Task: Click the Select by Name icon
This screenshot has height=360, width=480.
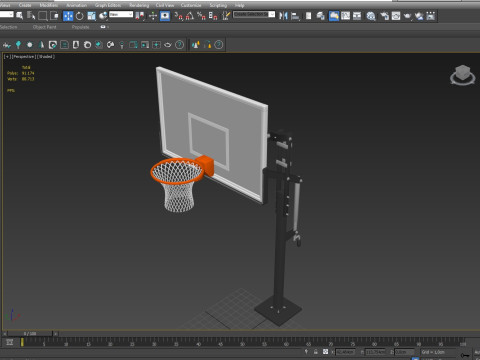Action: (31, 15)
